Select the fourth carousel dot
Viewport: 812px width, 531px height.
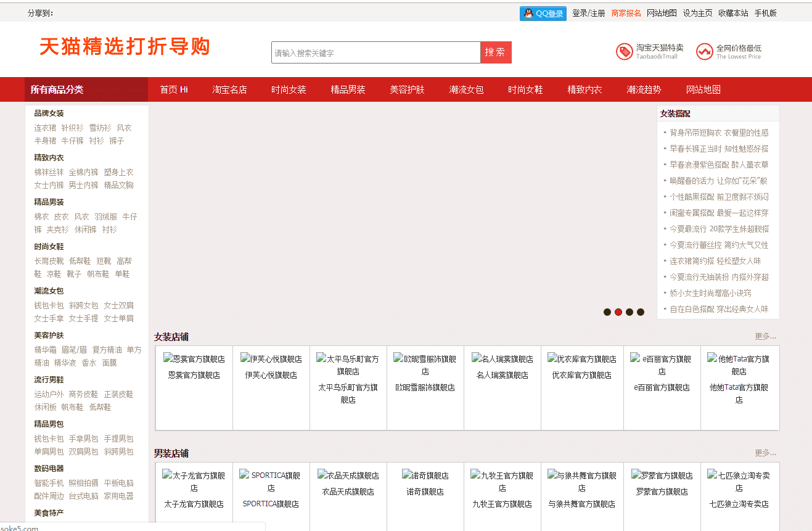[641, 312]
